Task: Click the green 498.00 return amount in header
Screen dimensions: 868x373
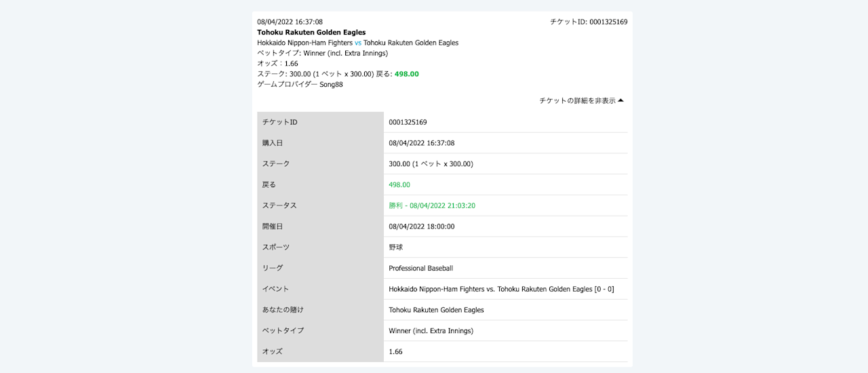Action: pos(407,74)
